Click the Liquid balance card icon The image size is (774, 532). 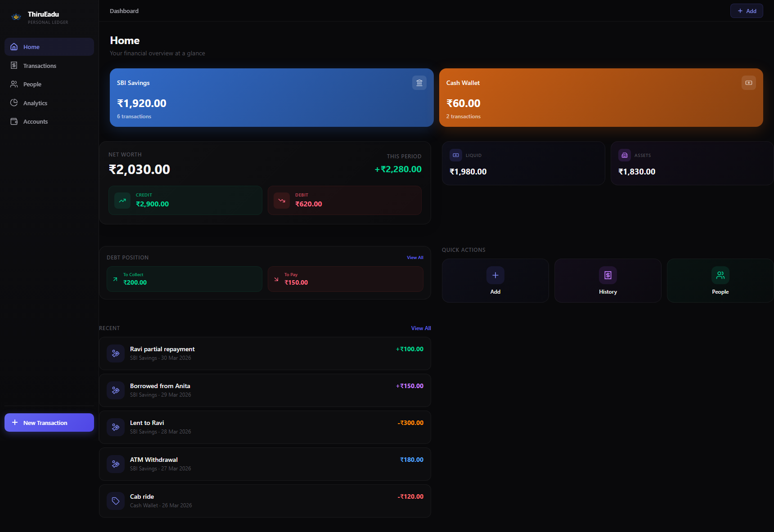tap(455, 155)
